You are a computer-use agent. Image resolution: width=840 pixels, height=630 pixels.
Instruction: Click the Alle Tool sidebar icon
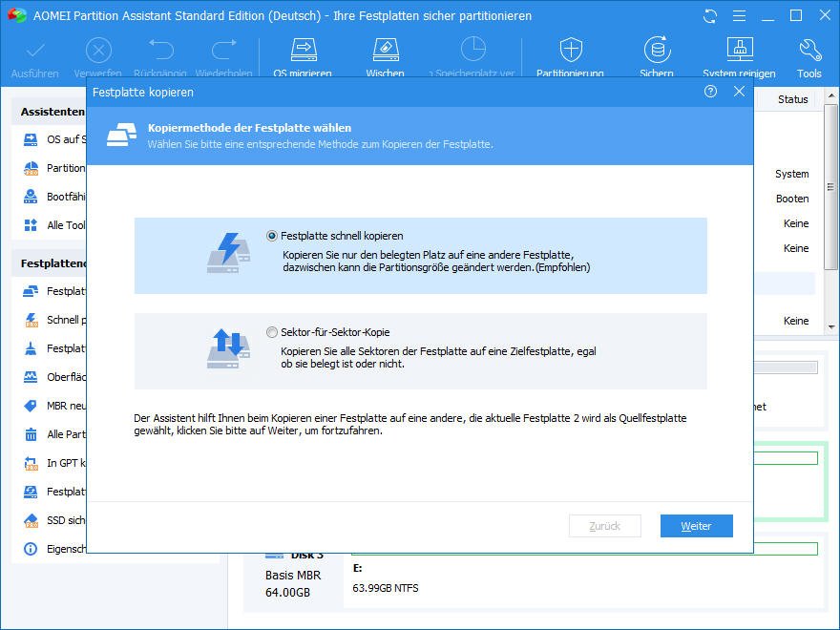pyautogui.click(x=31, y=225)
